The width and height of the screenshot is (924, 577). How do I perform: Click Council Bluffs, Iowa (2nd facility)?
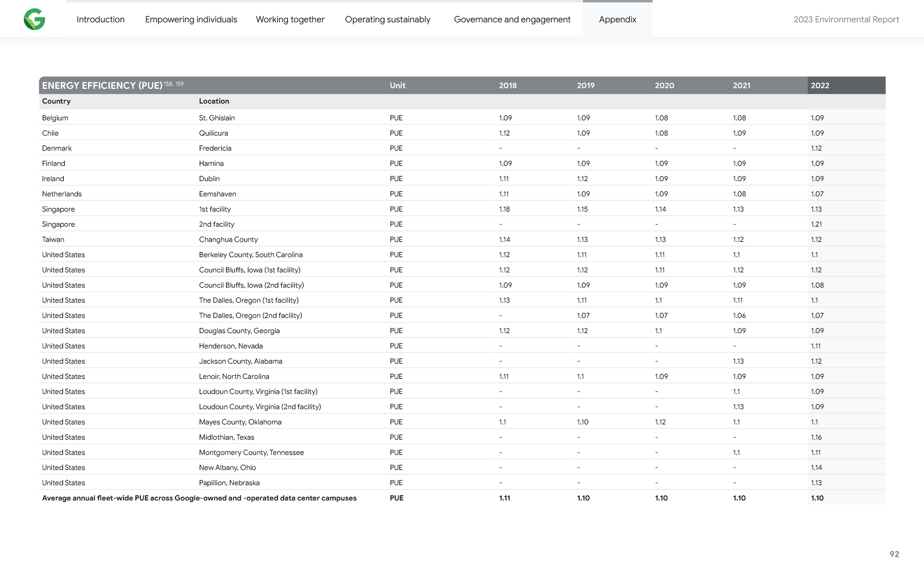[251, 285]
